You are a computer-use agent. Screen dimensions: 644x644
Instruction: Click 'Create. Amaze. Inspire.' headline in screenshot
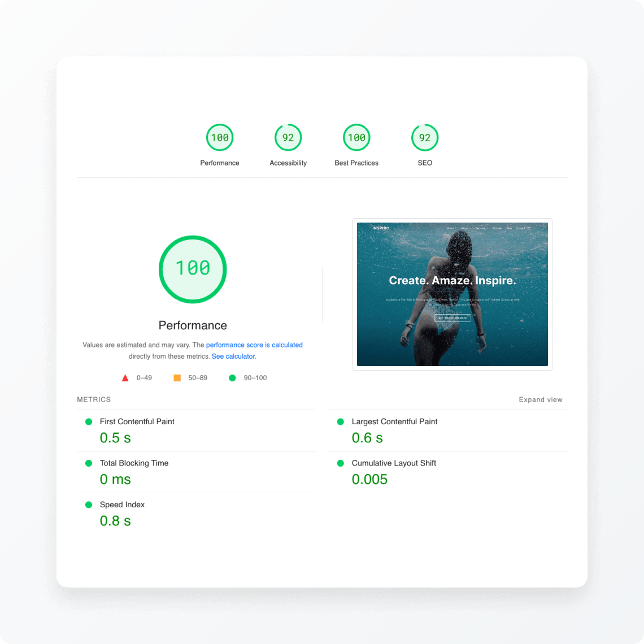(452, 281)
